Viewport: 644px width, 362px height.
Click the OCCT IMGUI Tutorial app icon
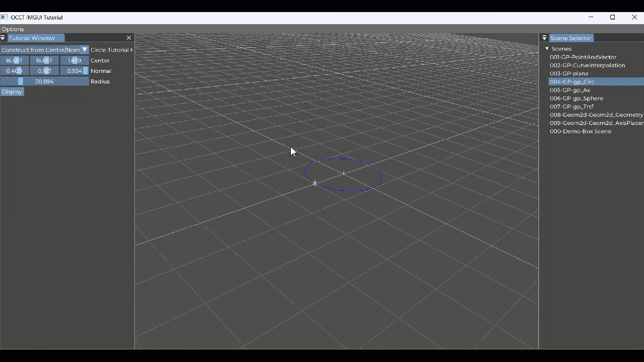tap(5, 17)
